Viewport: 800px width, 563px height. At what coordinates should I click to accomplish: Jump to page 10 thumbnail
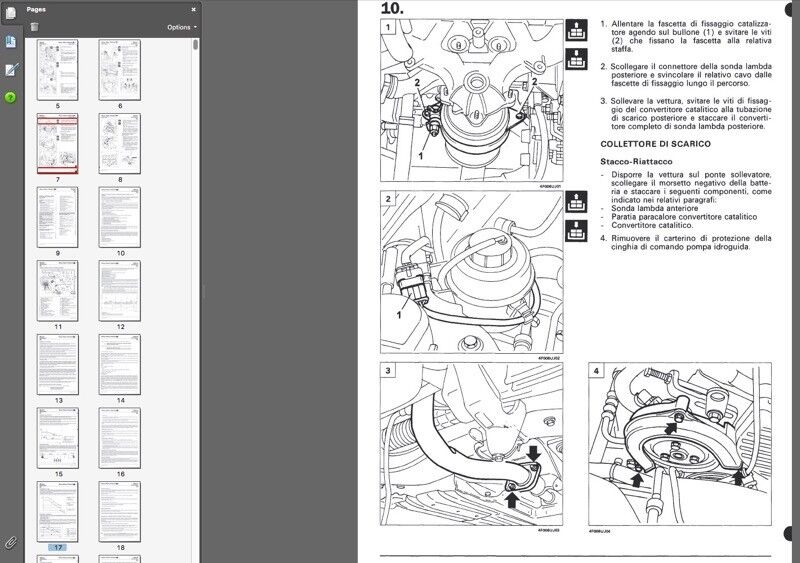(x=119, y=215)
